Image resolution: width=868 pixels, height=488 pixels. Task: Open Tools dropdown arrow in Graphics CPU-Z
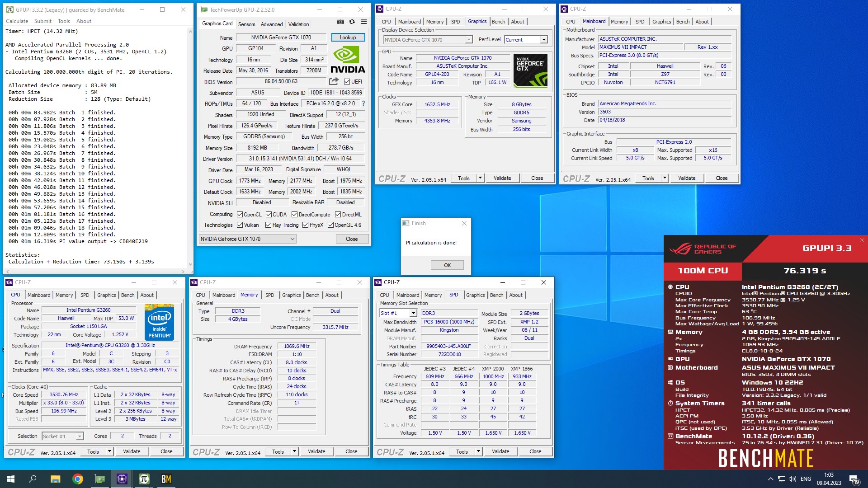tap(480, 178)
